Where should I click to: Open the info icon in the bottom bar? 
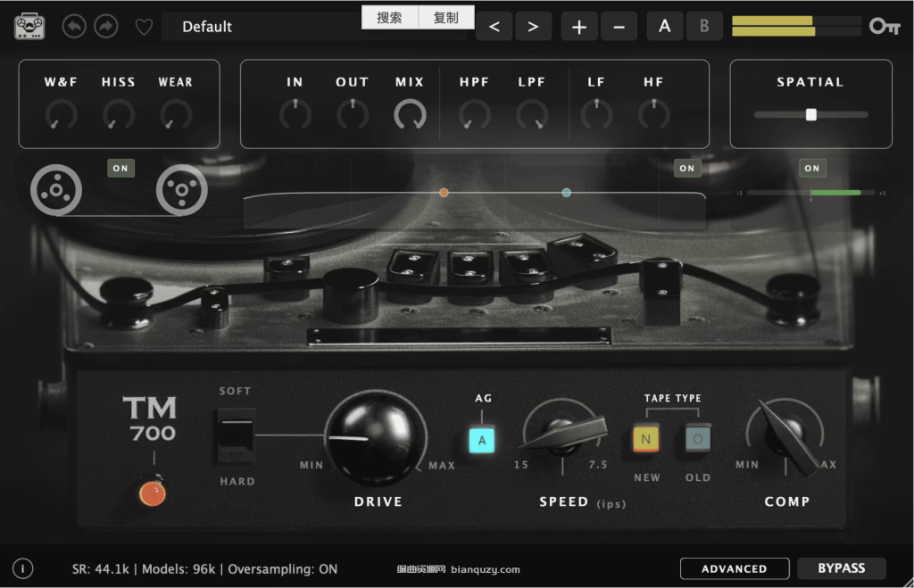click(x=23, y=568)
